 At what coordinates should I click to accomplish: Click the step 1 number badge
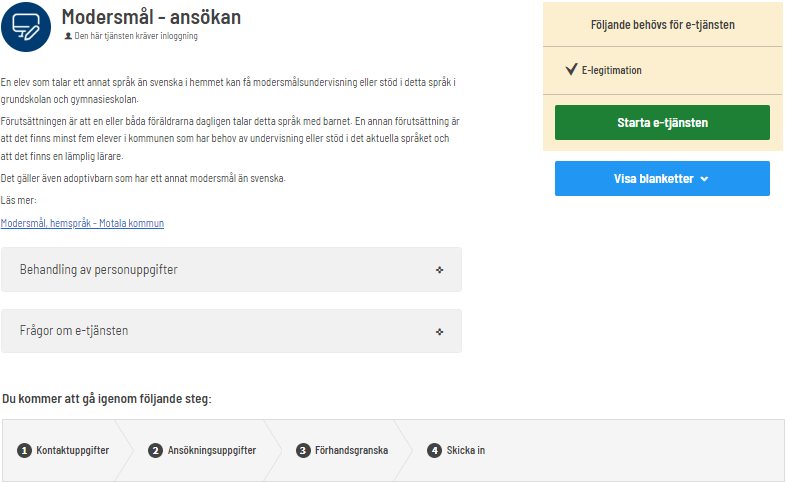click(24, 451)
